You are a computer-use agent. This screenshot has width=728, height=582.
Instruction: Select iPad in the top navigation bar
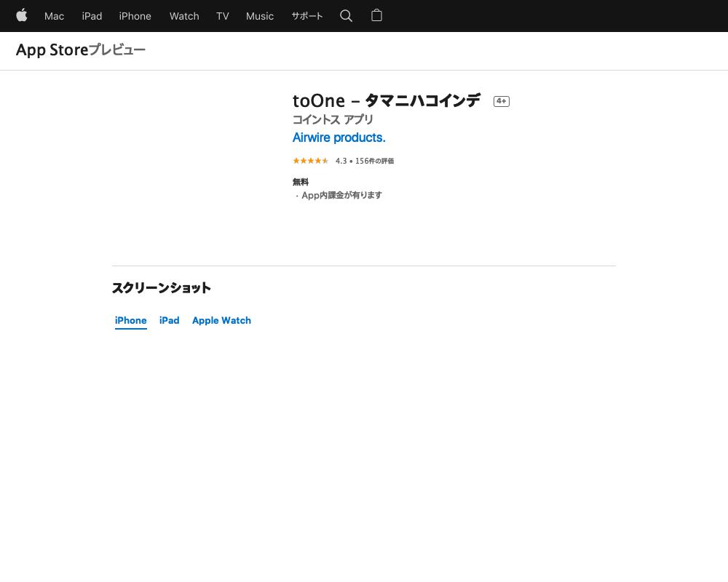click(x=92, y=16)
